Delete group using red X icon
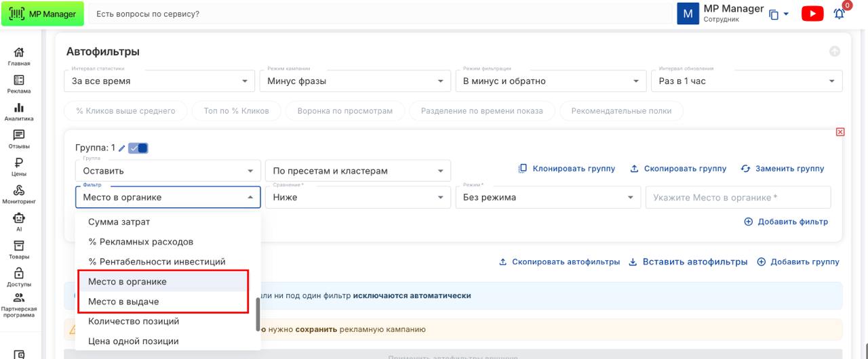 pos(840,131)
